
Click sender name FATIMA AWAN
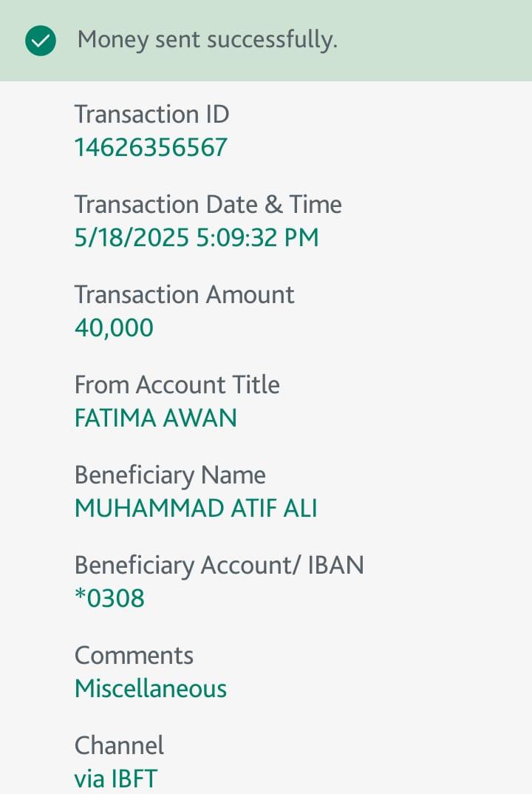(x=155, y=418)
